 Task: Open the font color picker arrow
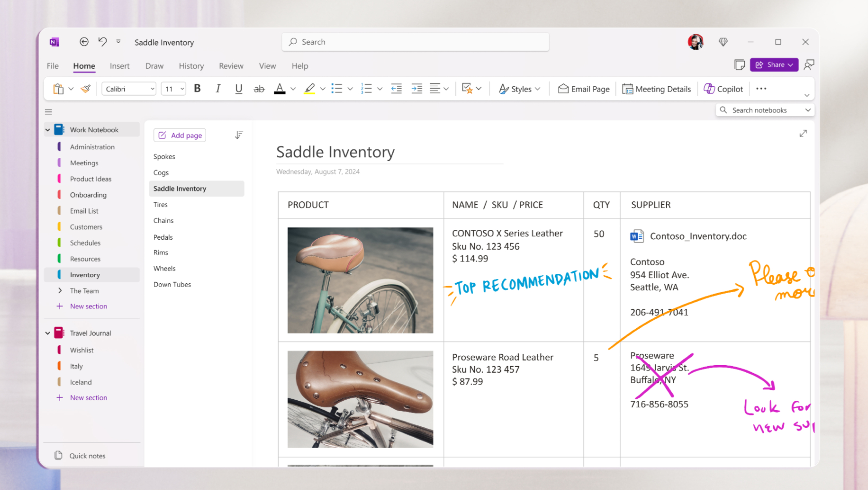tap(293, 89)
